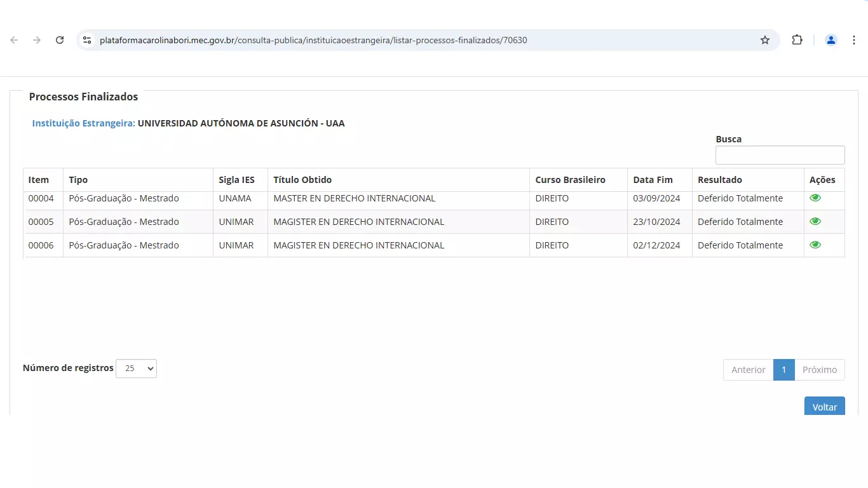Screen dimensions: 868x488
Task: Click the Ações column header
Action: click(x=824, y=180)
